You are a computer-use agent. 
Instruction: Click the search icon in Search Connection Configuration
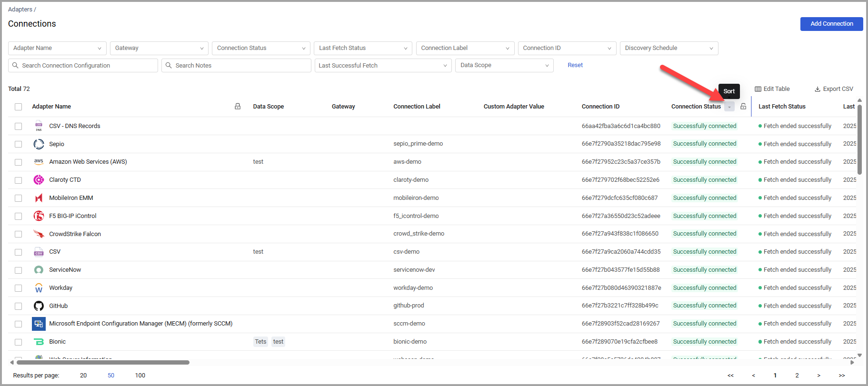coord(15,65)
